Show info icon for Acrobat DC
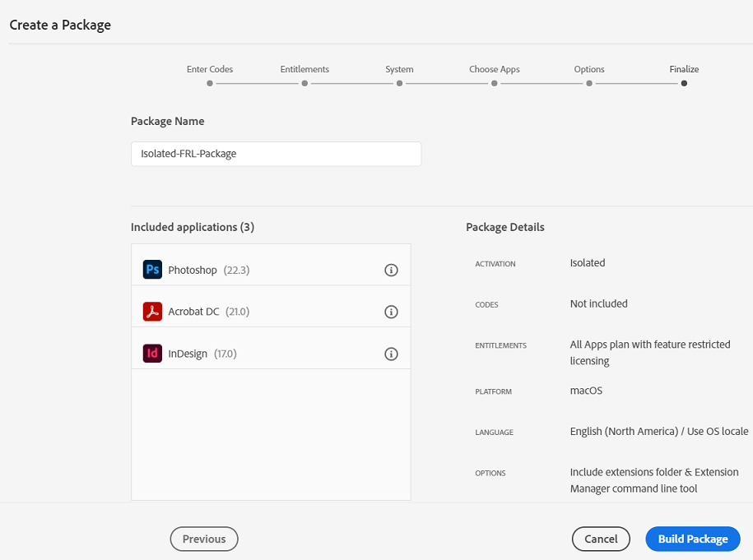The height and width of the screenshot is (560, 753). pos(392,312)
